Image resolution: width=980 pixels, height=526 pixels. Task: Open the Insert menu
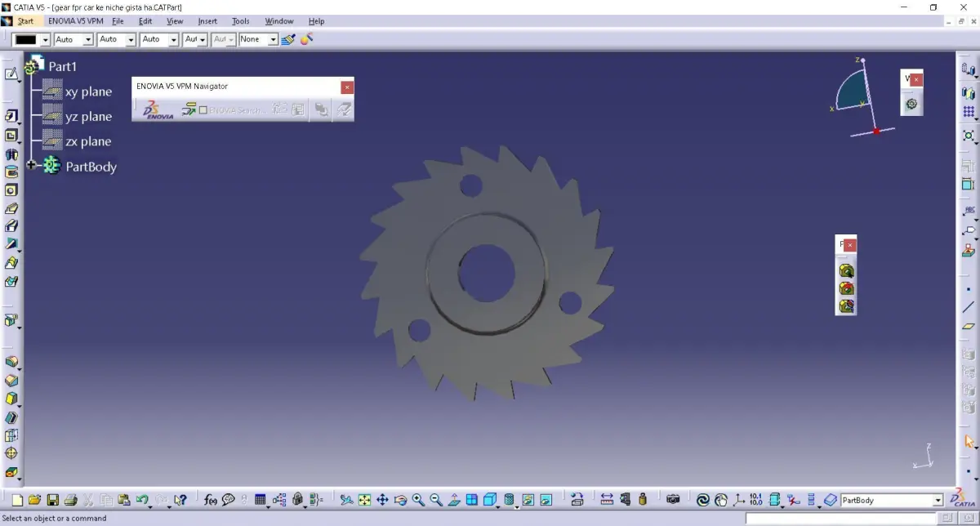click(207, 21)
